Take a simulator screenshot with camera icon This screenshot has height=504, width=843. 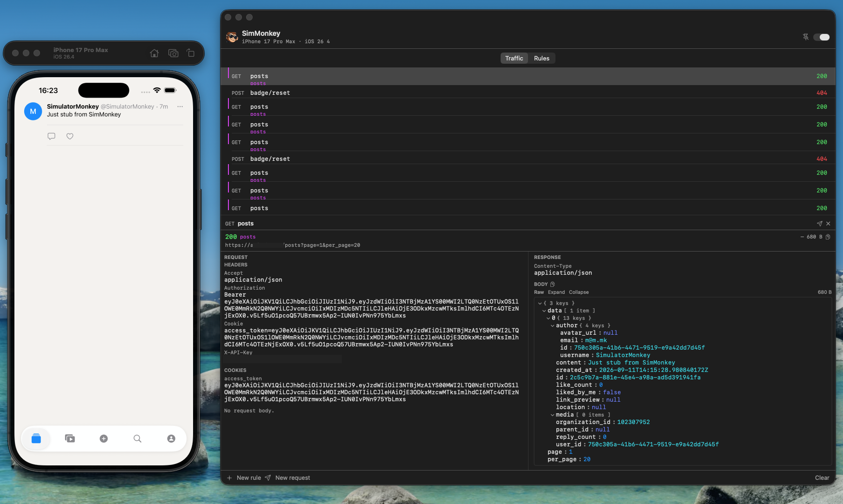click(174, 53)
